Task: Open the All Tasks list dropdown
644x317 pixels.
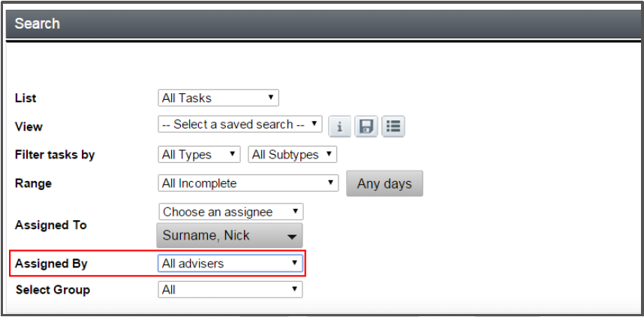Action: tap(218, 98)
